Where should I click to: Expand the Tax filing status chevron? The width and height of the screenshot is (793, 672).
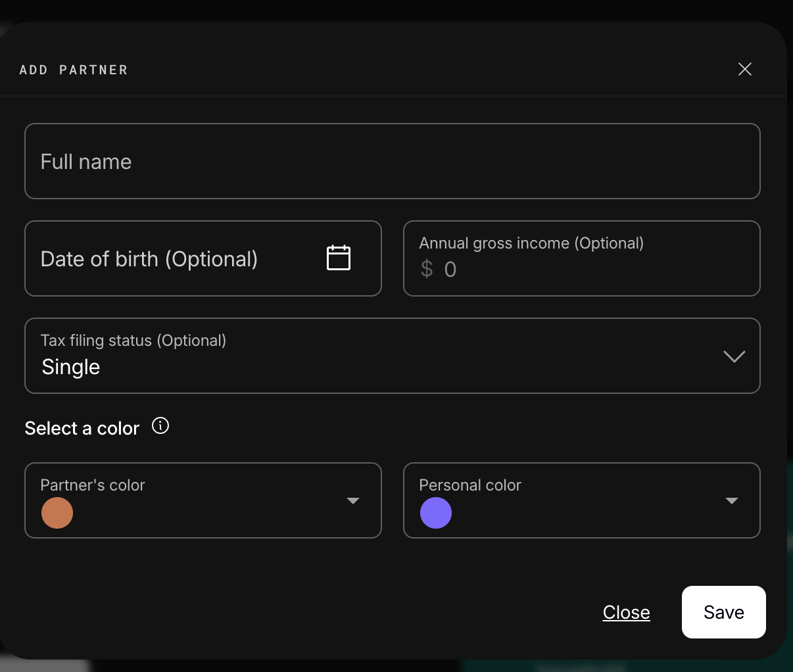734,356
